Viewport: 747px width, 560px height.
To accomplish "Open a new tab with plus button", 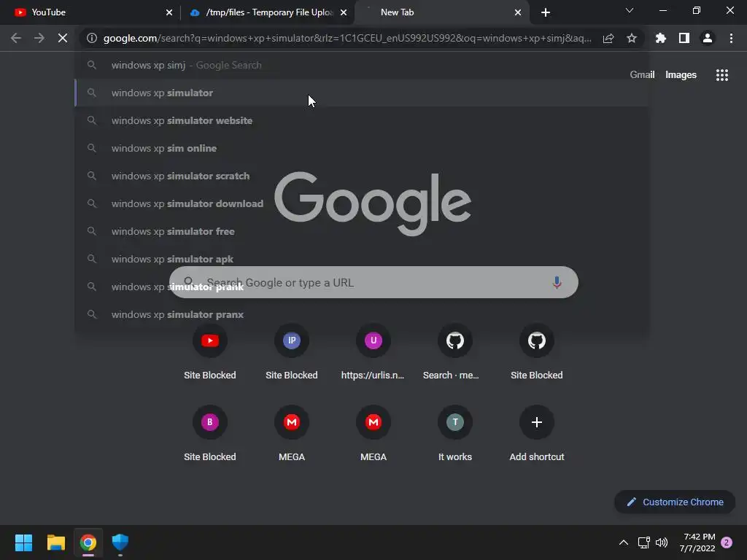I will click(x=546, y=12).
